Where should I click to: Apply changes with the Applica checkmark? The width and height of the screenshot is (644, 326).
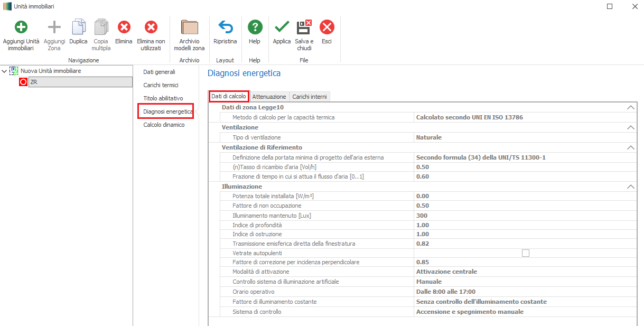click(x=282, y=27)
